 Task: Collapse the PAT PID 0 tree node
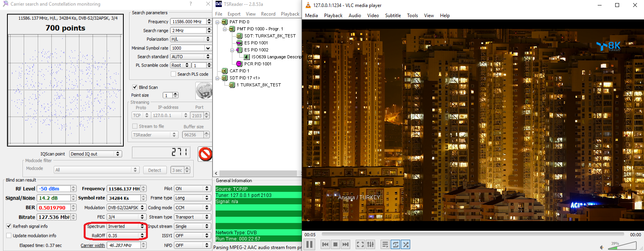pos(218,22)
